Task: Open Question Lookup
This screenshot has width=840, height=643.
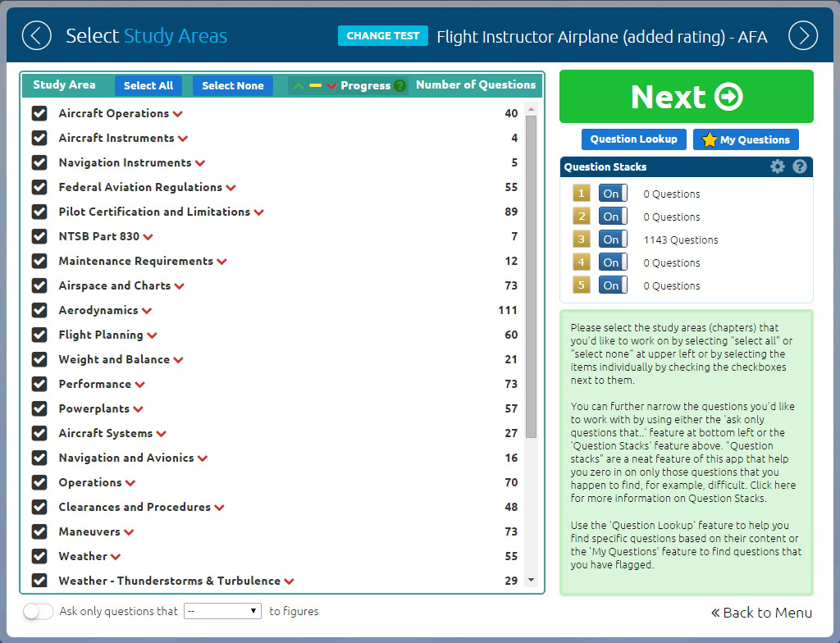Action: coord(634,139)
